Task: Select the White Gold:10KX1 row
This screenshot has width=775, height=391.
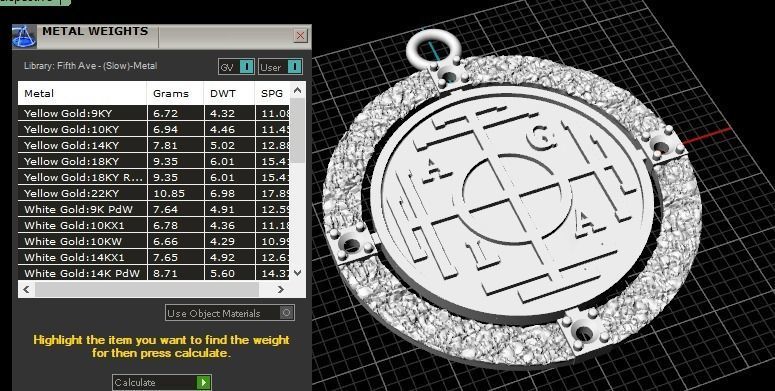Action: pos(154,225)
